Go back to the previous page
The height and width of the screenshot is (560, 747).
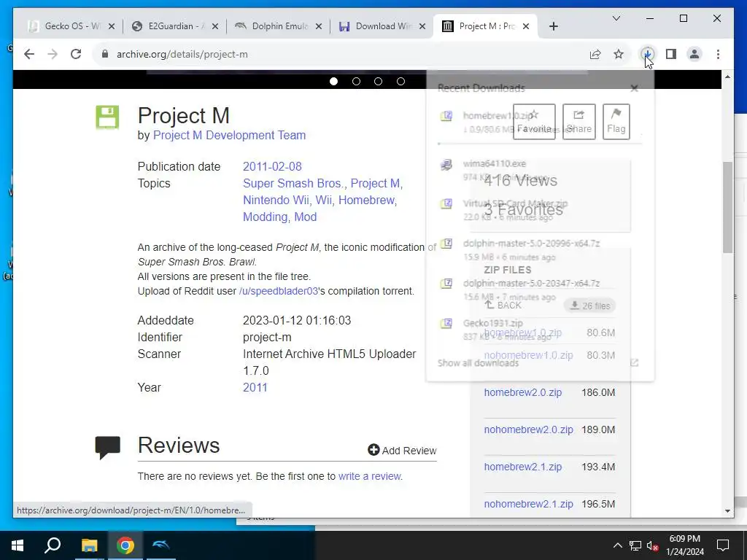[29, 54]
